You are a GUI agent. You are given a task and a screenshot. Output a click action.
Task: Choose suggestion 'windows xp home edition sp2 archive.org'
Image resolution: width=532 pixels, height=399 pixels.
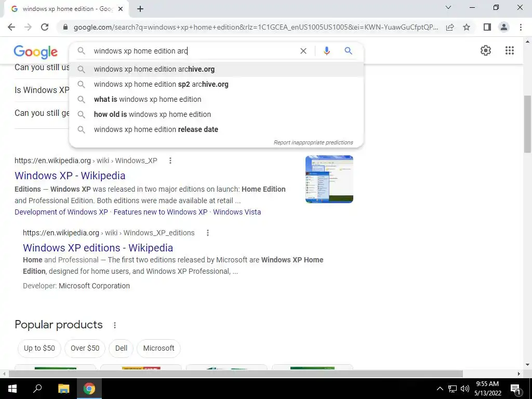[x=216, y=84]
